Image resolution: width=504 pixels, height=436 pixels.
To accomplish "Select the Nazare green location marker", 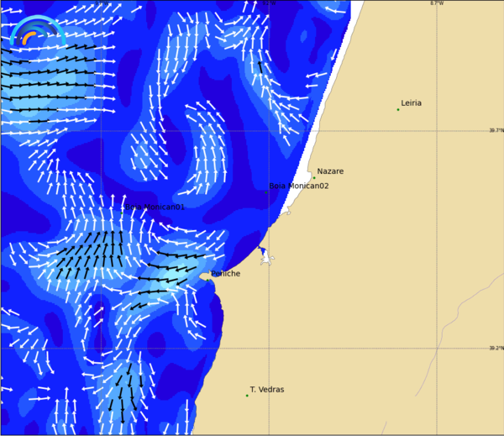I will tap(314, 177).
